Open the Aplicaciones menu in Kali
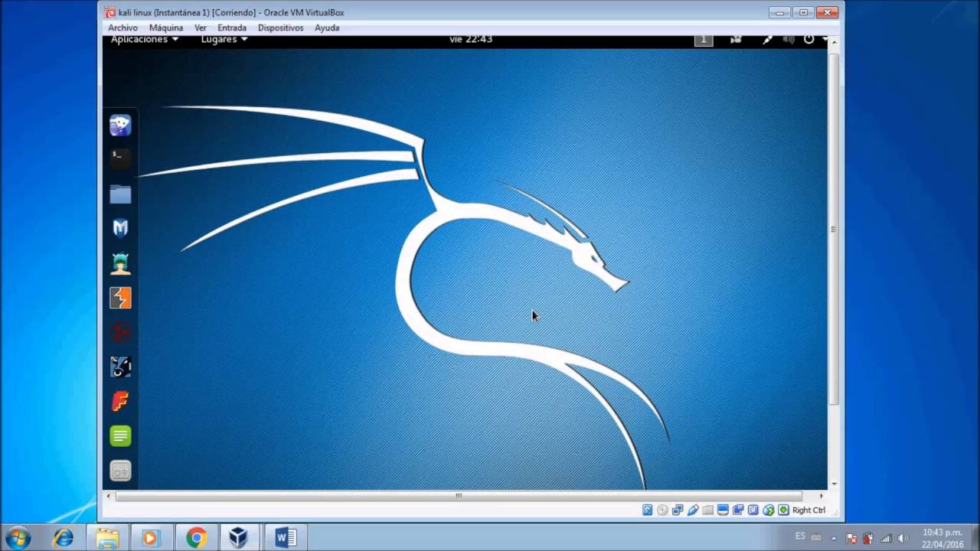 (x=145, y=40)
